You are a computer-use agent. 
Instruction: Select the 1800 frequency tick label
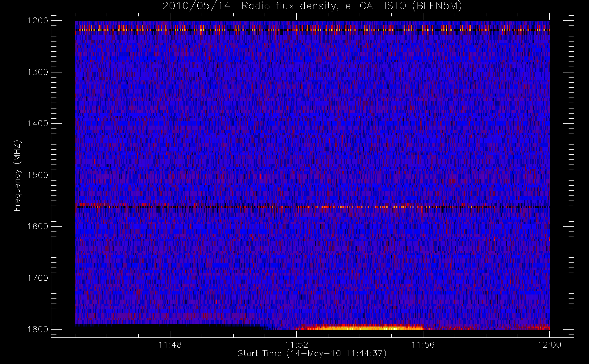pyautogui.click(x=38, y=329)
